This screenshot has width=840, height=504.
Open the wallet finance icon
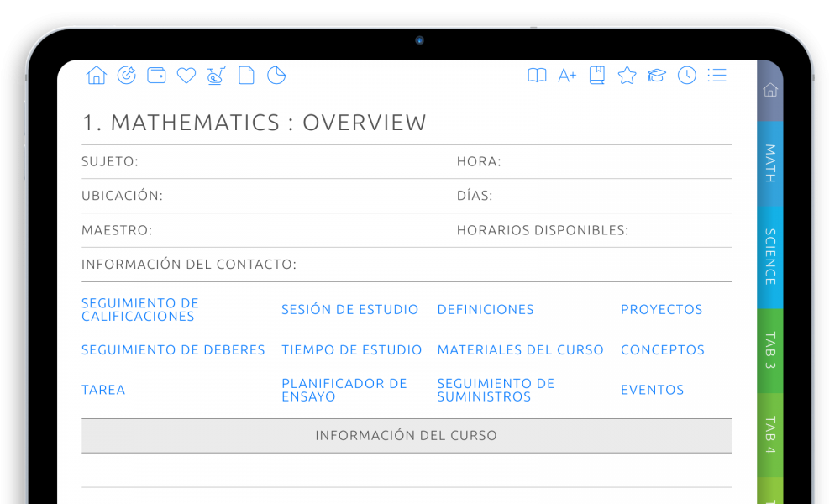[156, 76]
